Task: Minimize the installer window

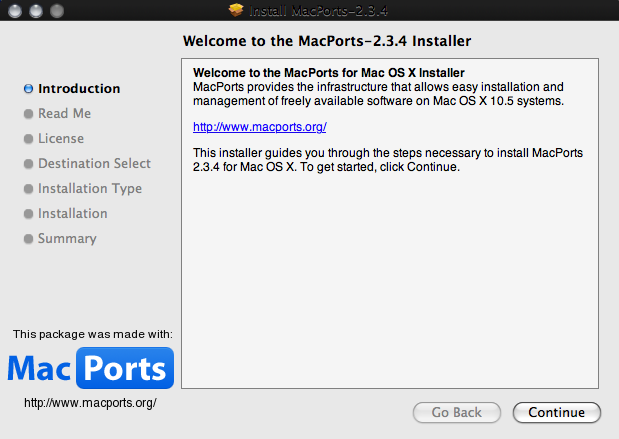Action: [x=36, y=11]
